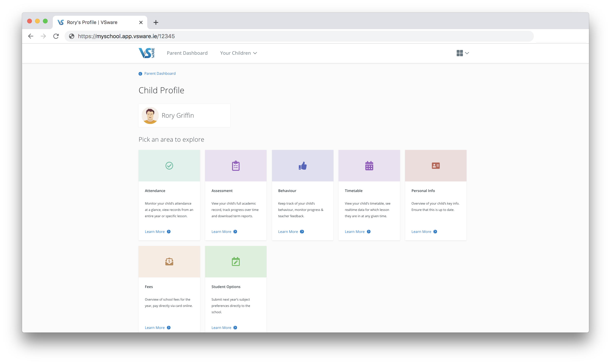Click the Assessment clipboard icon
Viewport: 611px width, 364px height.
(236, 166)
